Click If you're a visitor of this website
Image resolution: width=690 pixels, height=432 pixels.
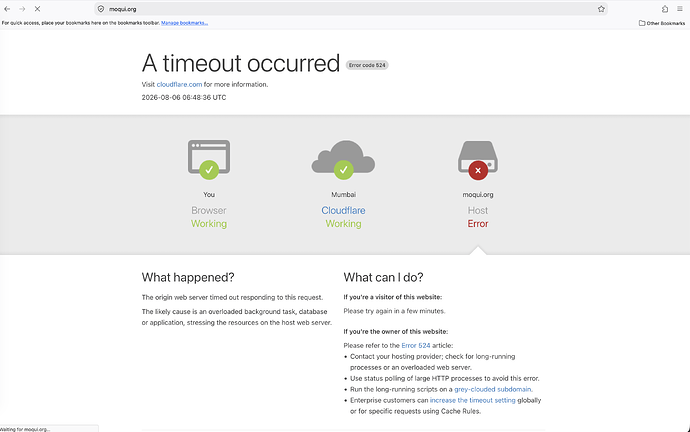pos(393,297)
